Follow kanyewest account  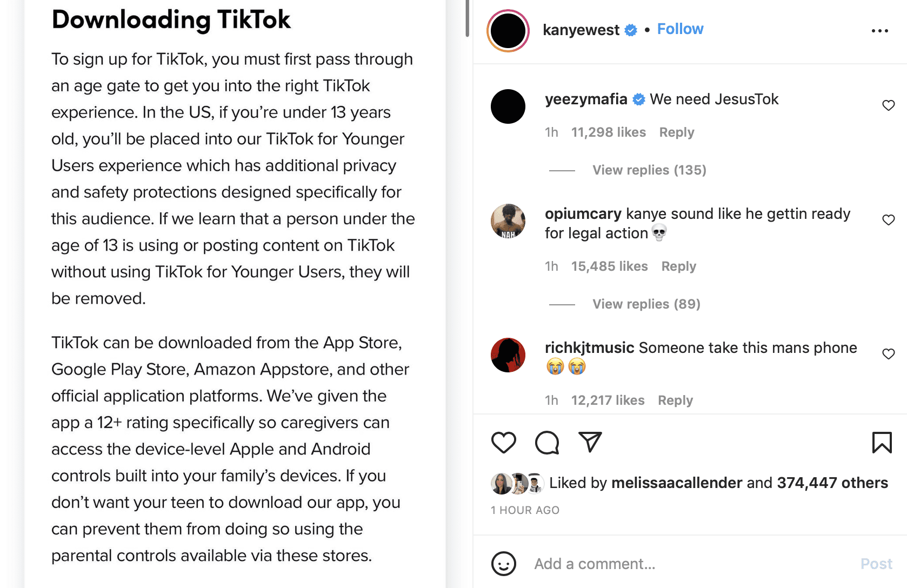[680, 29]
